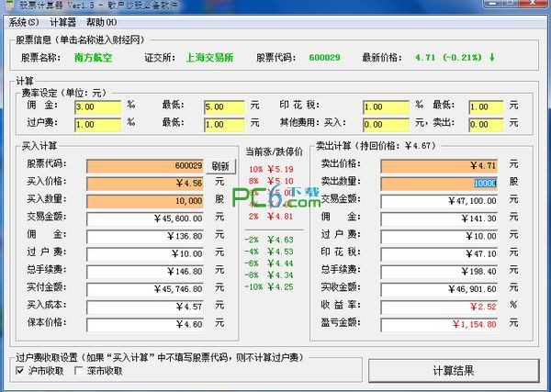Viewport: 551px width, 392px height.
Task: Click the 佣金 rate field showing 3.00
Action: coord(97,107)
